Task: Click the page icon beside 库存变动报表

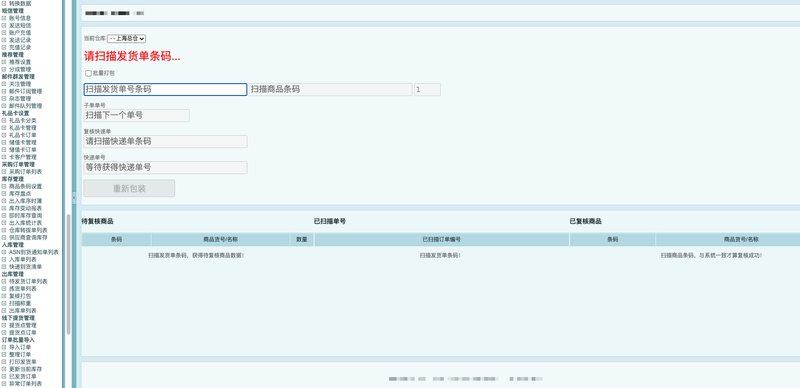Action: (4, 208)
